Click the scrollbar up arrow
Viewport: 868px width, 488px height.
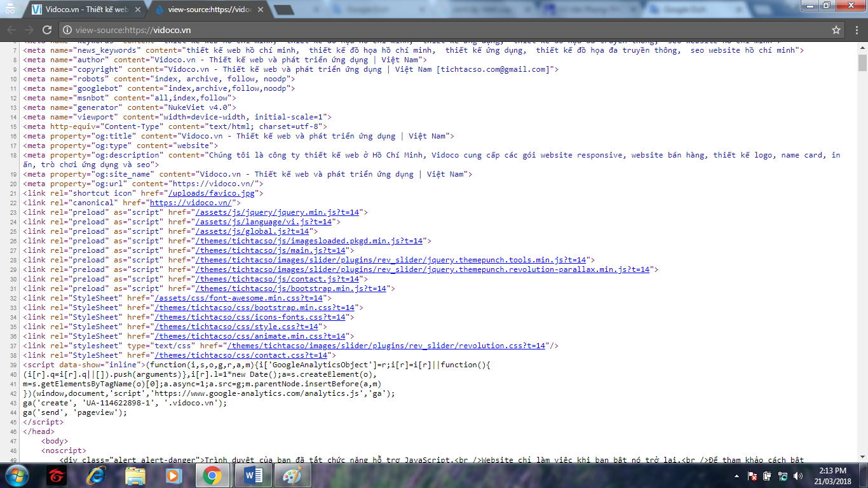coord(862,48)
